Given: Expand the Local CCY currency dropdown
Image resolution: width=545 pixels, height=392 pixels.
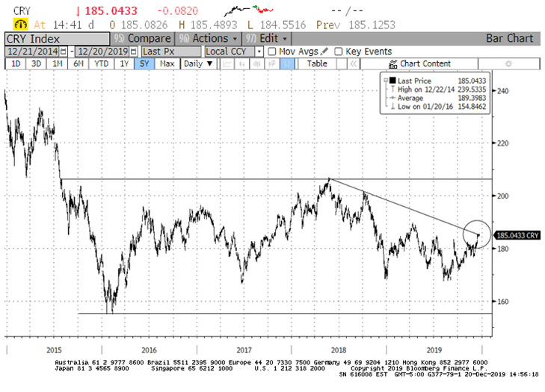Looking at the screenshot, I should [x=259, y=52].
